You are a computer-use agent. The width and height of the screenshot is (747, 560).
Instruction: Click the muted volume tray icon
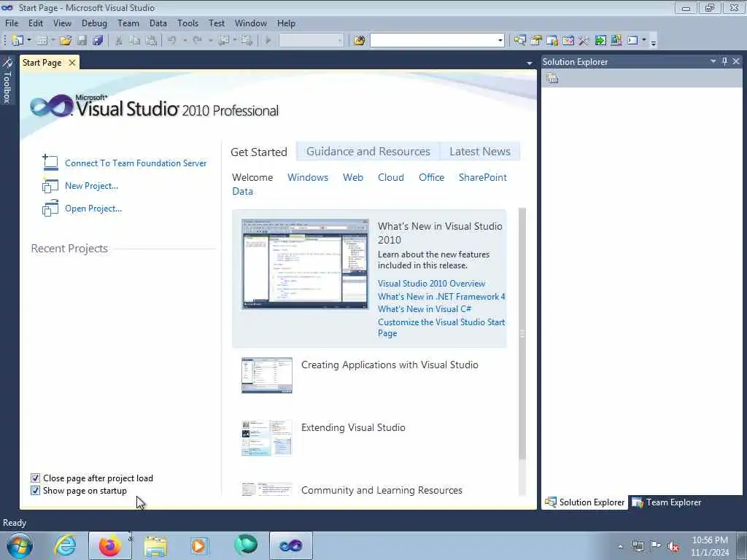pos(673,546)
